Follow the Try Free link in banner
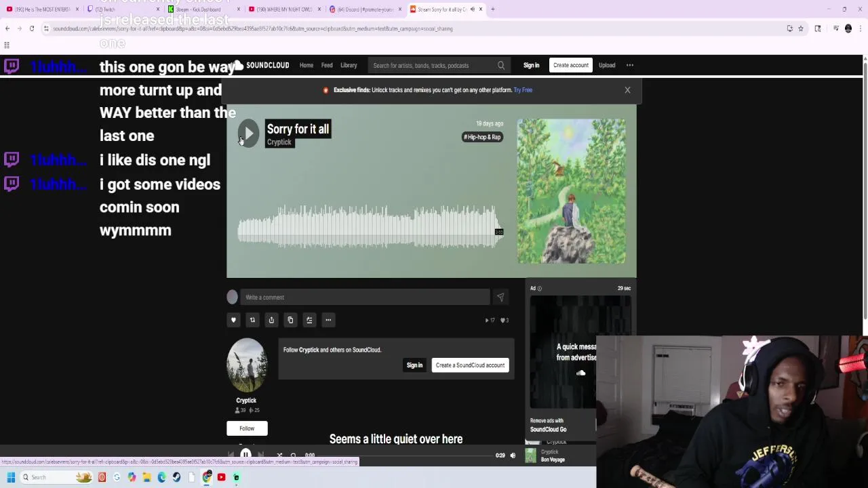 coord(523,89)
